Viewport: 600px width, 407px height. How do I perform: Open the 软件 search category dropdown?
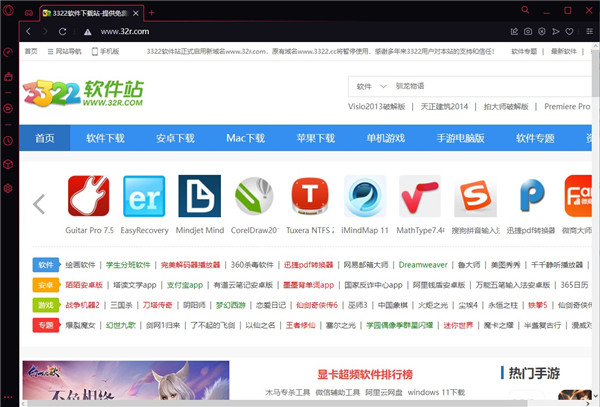point(372,86)
